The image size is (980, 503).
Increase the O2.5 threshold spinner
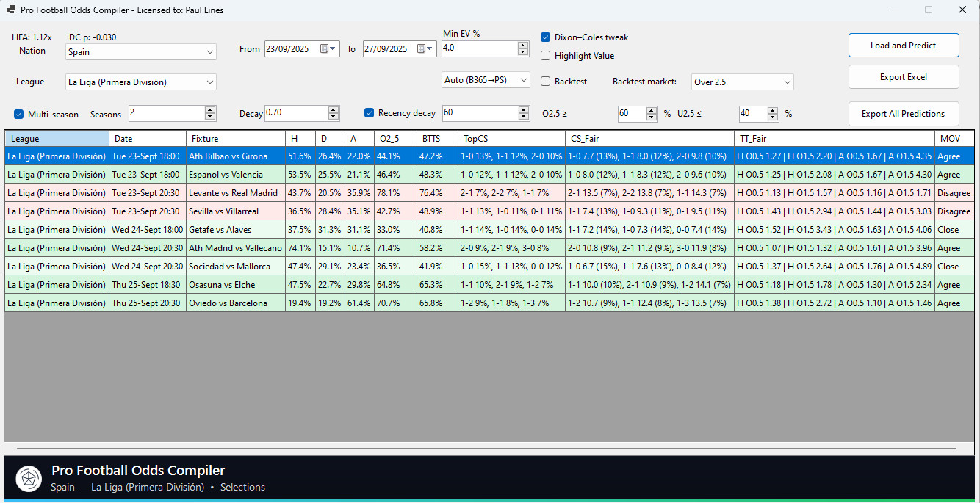[652, 110]
